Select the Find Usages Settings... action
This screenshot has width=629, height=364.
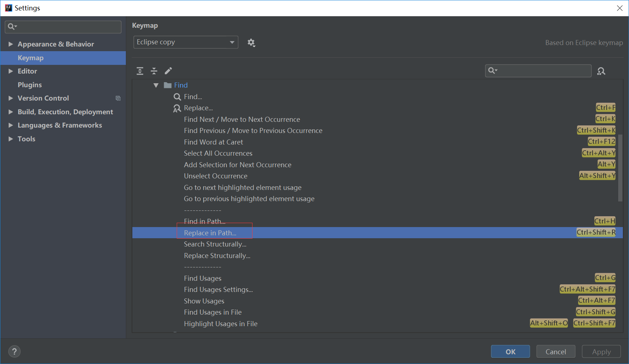377,290
